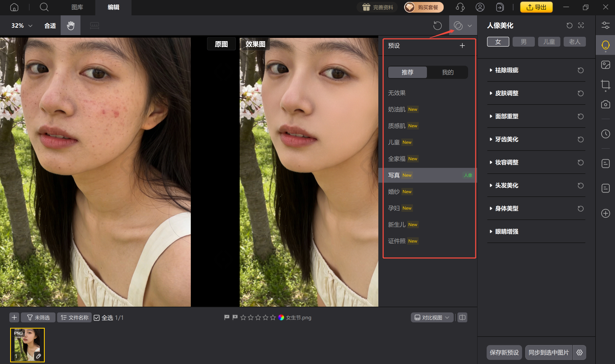Viewport: 615px width, 364px height.
Task: Click the crop tool in sidebar
Action: click(x=605, y=84)
